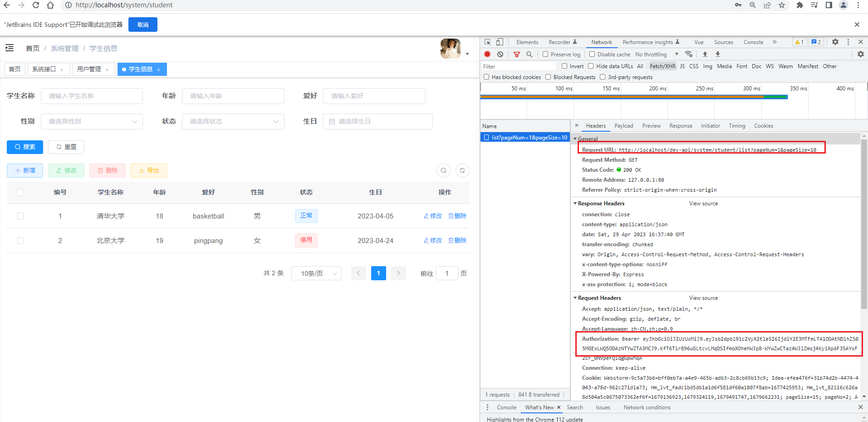Open network search magnifier
868x422 pixels.
point(529,54)
